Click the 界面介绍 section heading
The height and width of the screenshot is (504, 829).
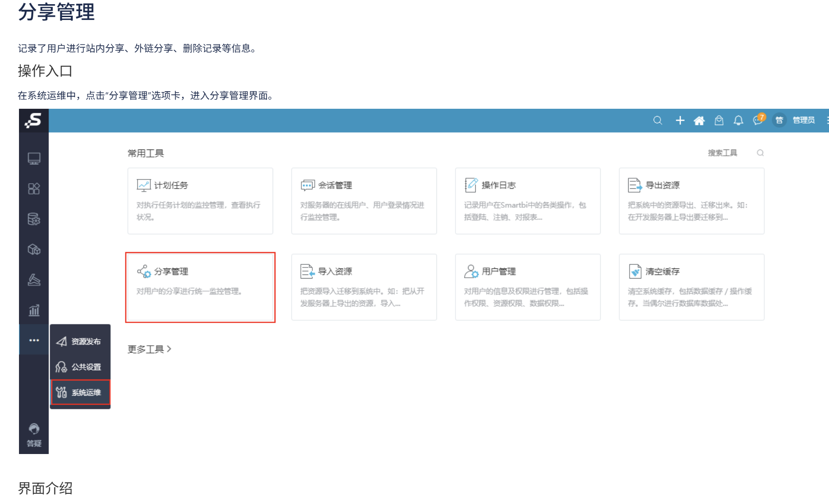[45, 488]
